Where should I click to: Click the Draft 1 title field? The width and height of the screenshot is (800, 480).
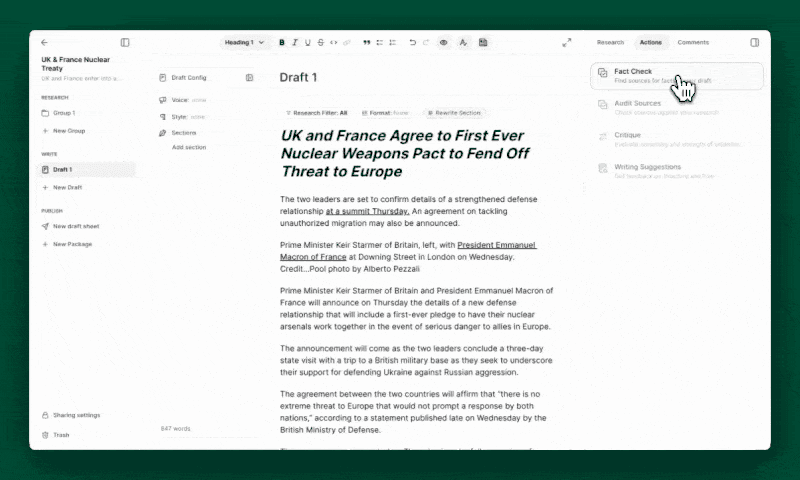pos(298,78)
